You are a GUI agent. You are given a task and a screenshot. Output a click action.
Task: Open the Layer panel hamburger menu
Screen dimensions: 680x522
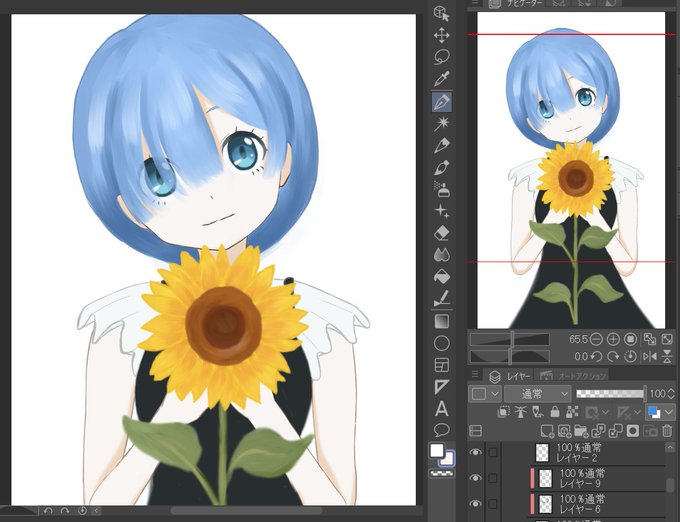pyautogui.click(x=474, y=374)
